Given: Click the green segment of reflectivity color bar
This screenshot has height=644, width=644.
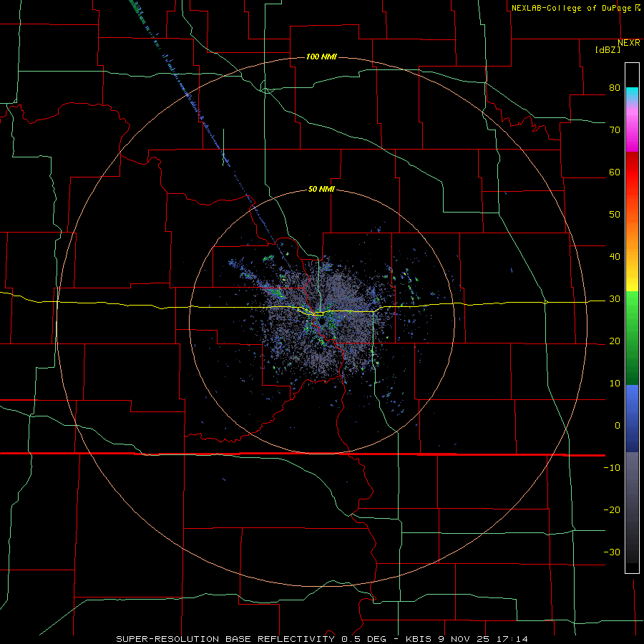Looking at the screenshot, I should pos(632,338).
